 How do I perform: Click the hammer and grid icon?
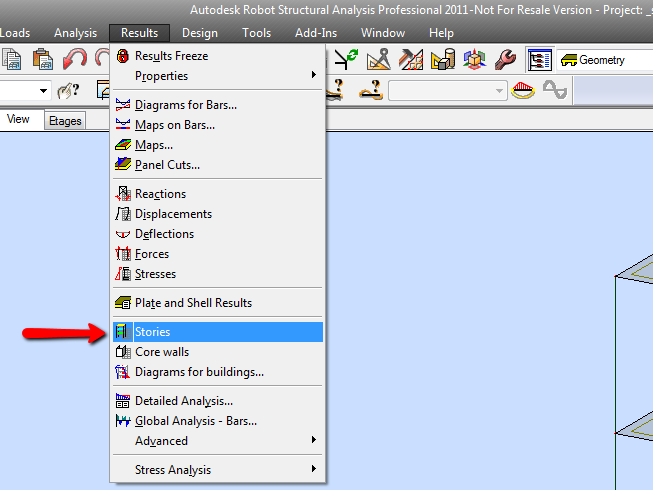pyautogui.click(x=411, y=59)
